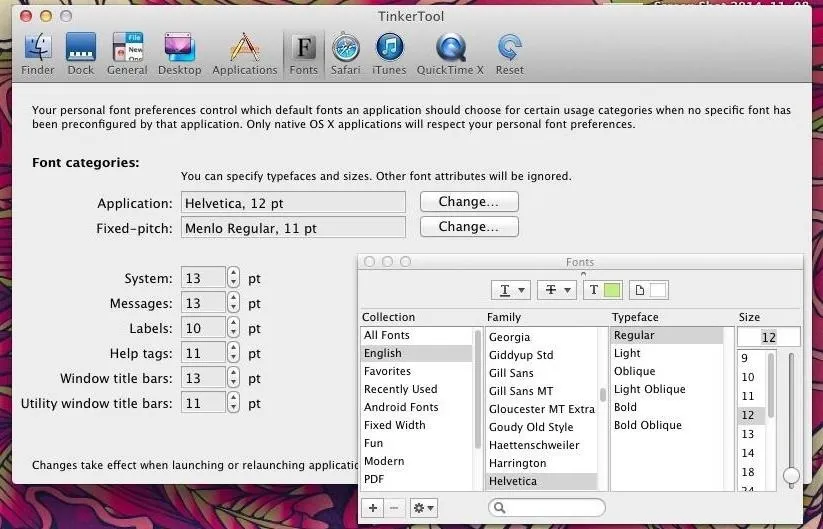Select the PDF collection
The image size is (823, 529).
417,479
